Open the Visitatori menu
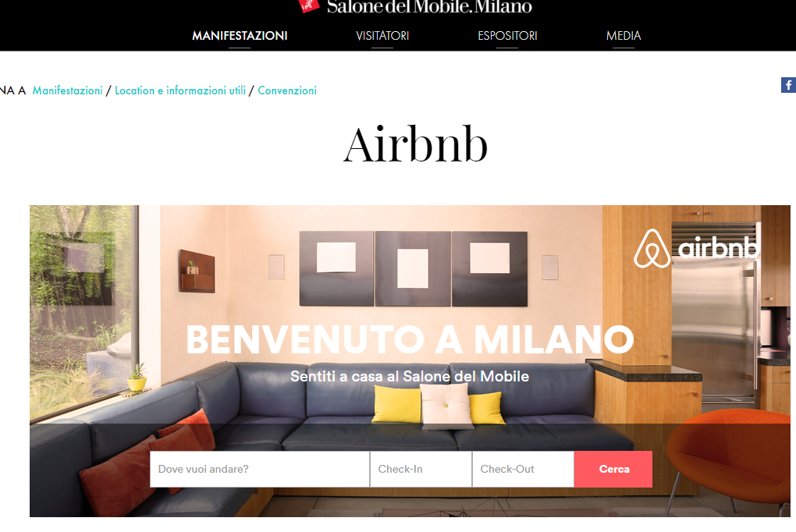This screenshot has height=532, width=796. pyautogui.click(x=382, y=36)
